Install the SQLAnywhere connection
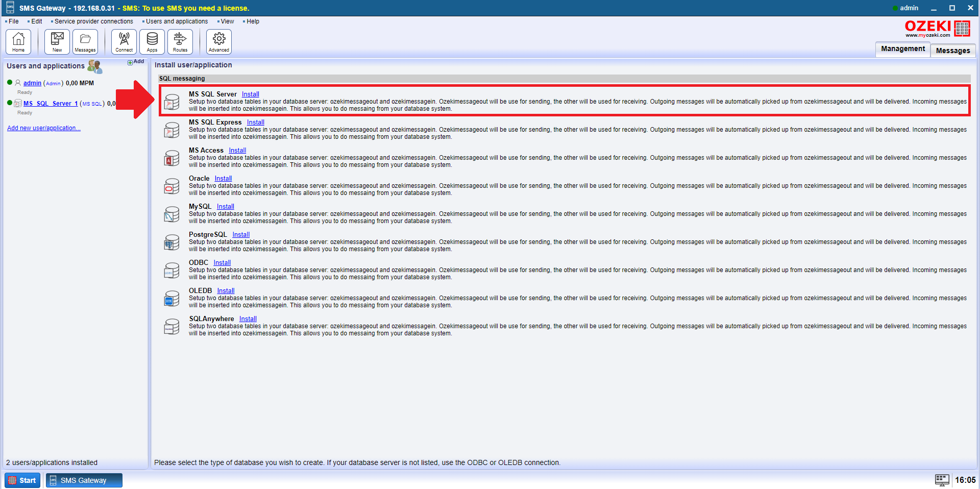The height and width of the screenshot is (489, 980). [248, 319]
